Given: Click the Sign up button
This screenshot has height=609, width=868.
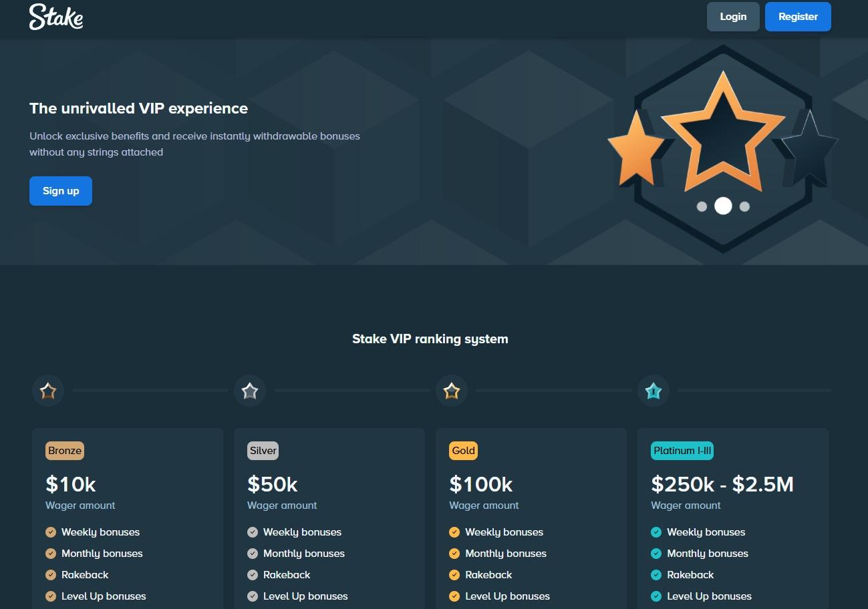Looking at the screenshot, I should (61, 191).
